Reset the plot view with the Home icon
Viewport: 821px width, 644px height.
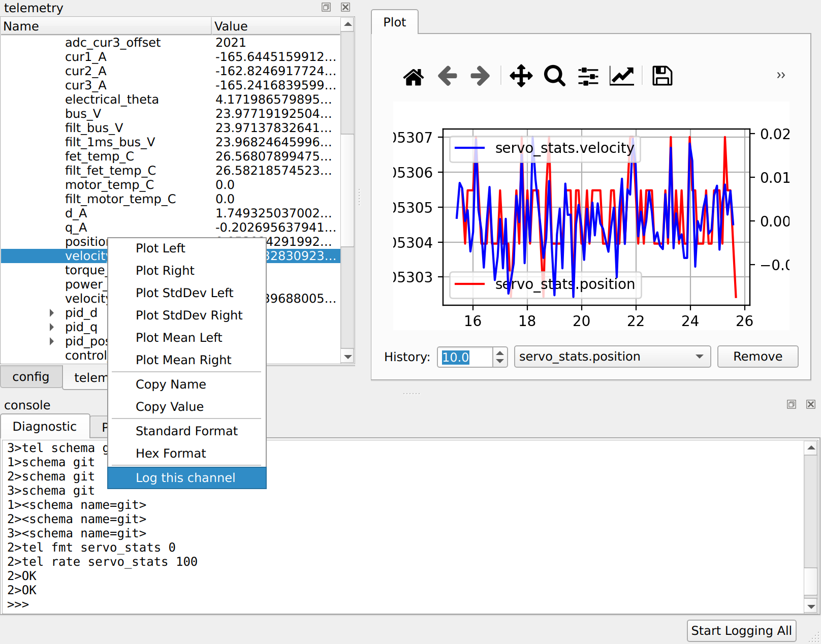pos(414,75)
